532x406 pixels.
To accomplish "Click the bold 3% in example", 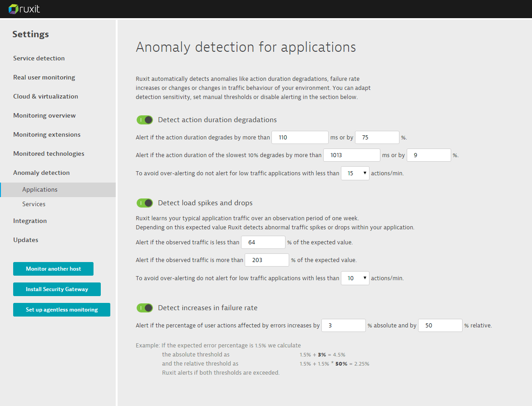I will click(x=322, y=355).
